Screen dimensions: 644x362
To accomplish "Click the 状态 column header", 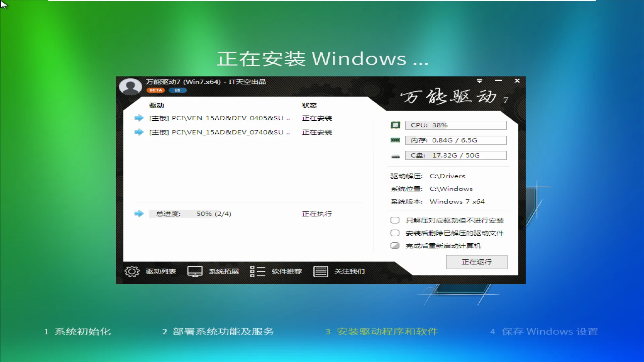I will [x=309, y=105].
